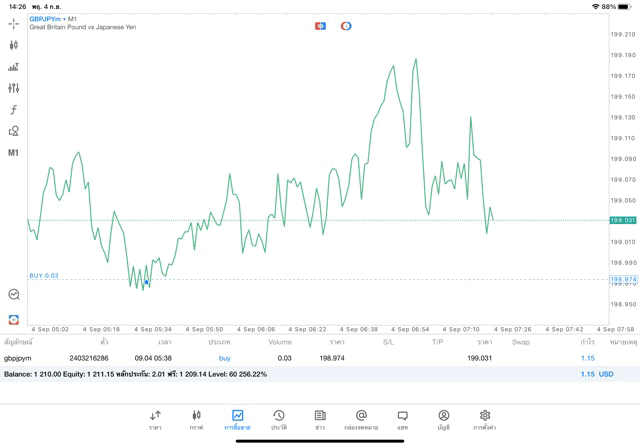Tap the bar-chart icon in left toolbar
Image resolution: width=640 pixels, height=447 pixels.
click(14, 67)
